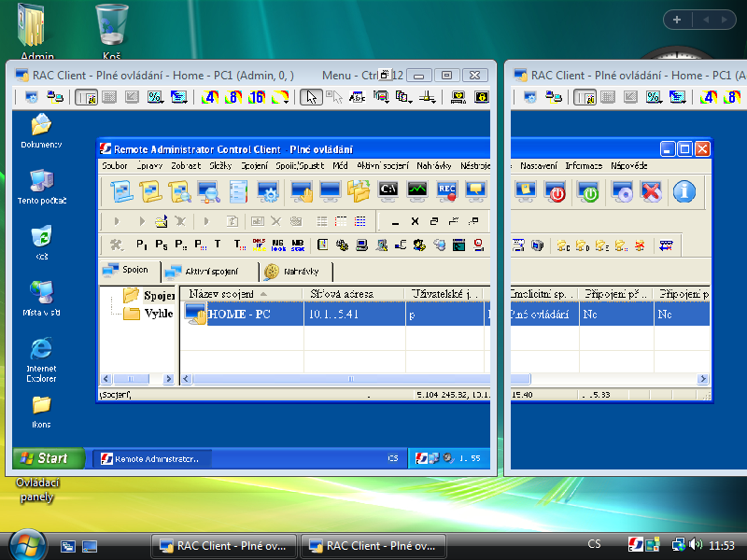Click the green graph performance monitor icon
The height and width of the screenshot is (560, 747).
[417, 192]
